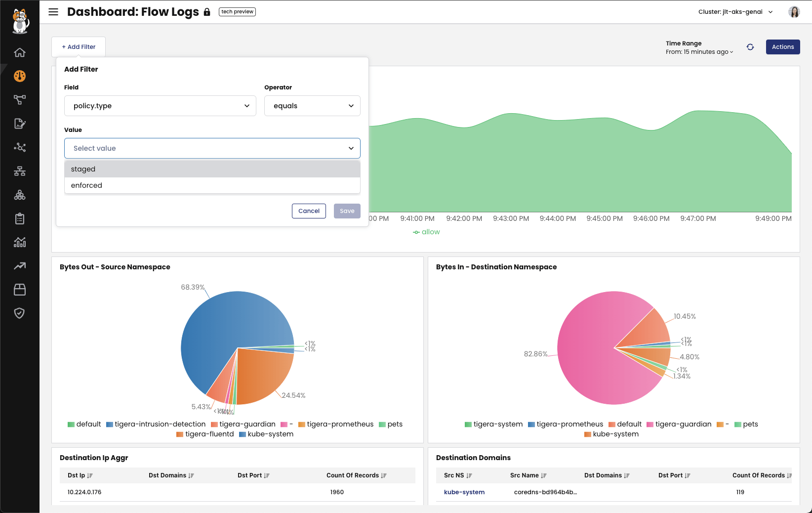Collapse the Select value dropdown
Screen dimensions: 812x513
pos(212,148)
